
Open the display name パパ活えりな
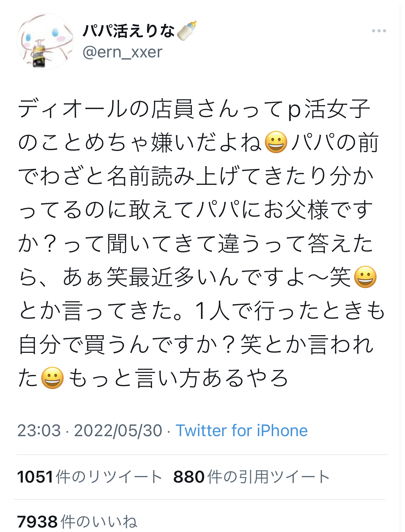(128, 31)
